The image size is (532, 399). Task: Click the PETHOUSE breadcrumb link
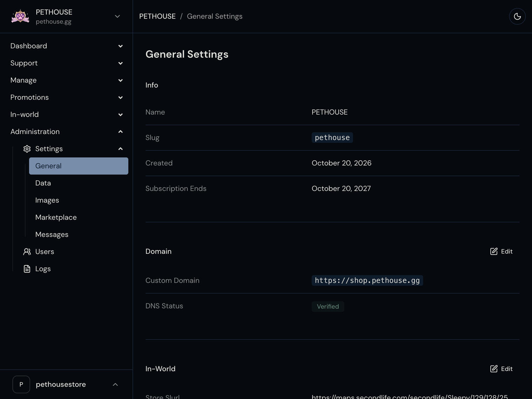157,16
